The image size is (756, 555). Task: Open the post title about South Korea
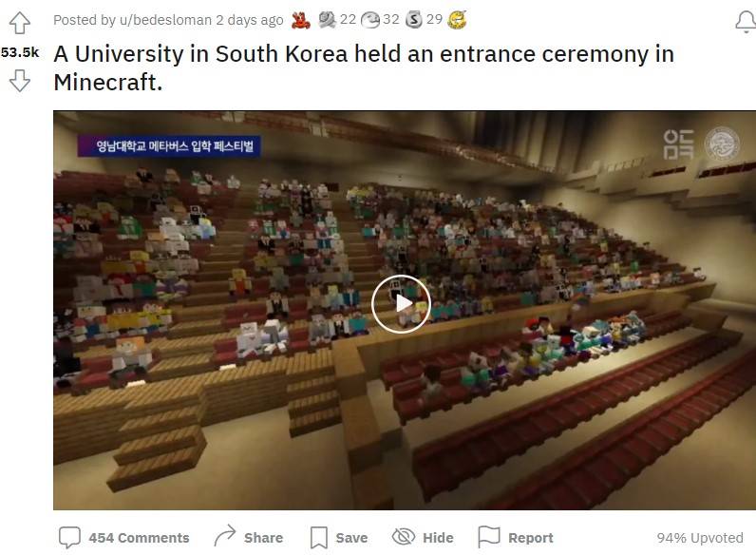tap(364, 67)
